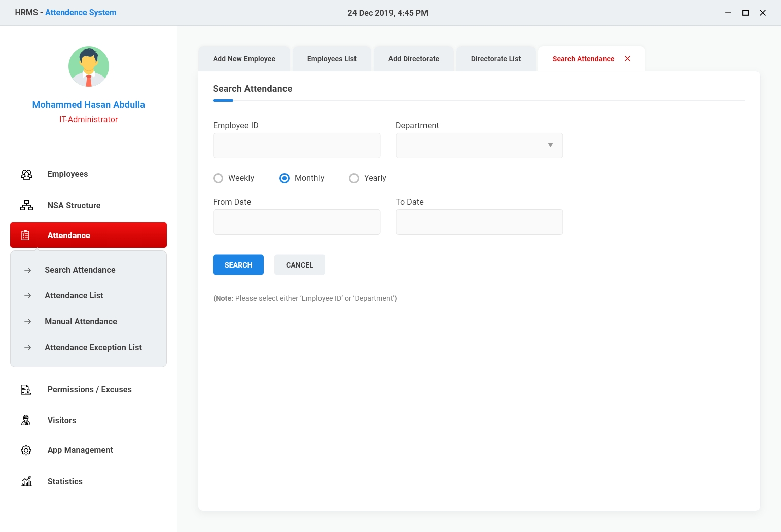Click the App Management gear icon
Image resolution: width=781 pixels, height=532 pixels.
click(x=26, y=450)
